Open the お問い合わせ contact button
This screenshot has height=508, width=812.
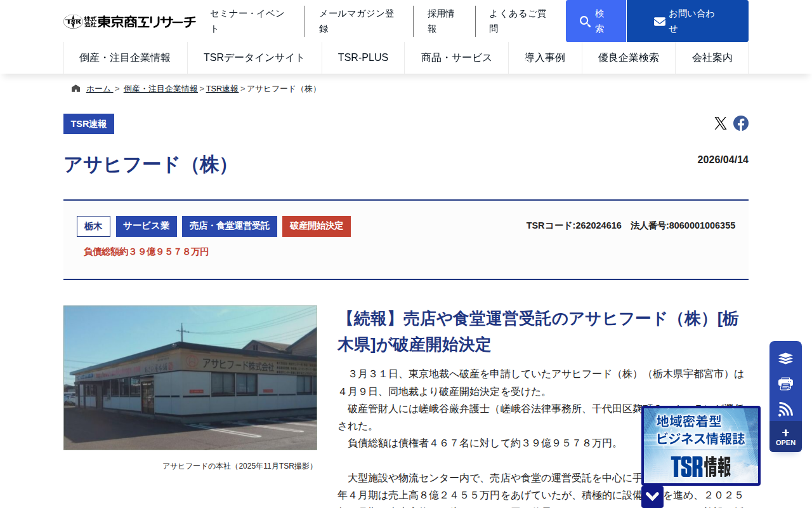coord(688,21)
